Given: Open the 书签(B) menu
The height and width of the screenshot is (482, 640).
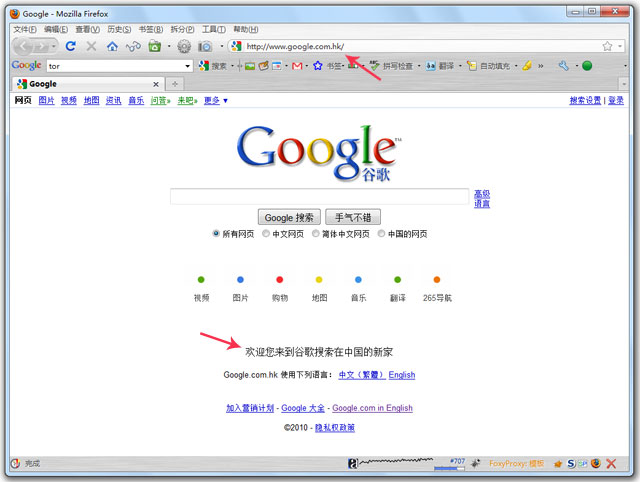Looking at the screenshot, I should click(151, 29).
